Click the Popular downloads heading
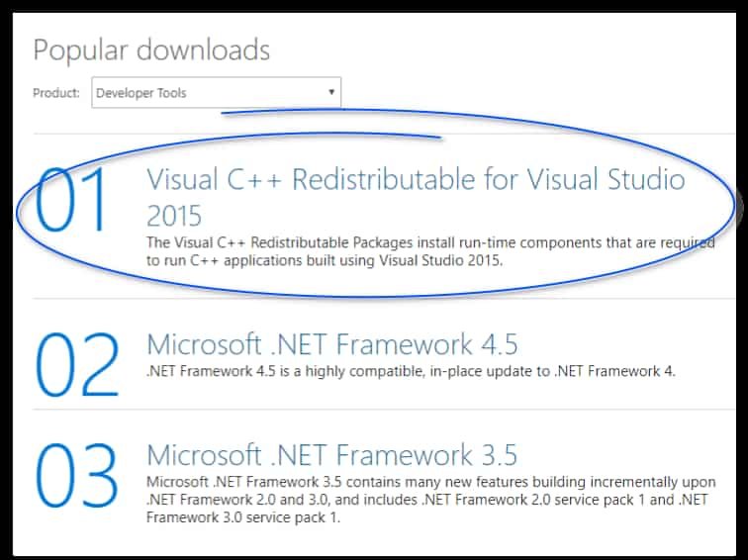 point(151,50)
